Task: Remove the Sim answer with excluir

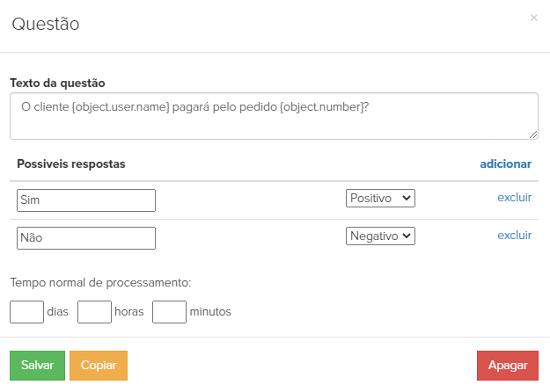Action: pyautogui.click(x=514, y=198)
